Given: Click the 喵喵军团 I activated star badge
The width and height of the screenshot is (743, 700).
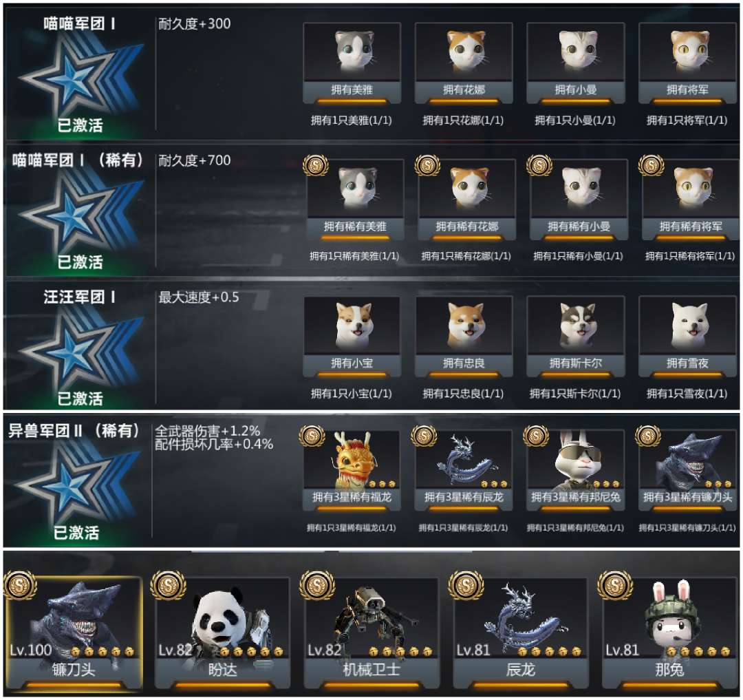Looking at the screenshot, I should click(x=80, y=76).
